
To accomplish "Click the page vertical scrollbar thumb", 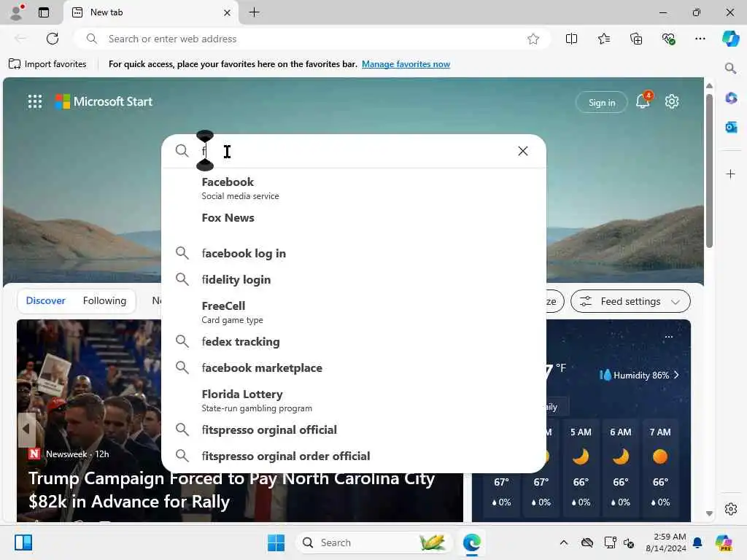I will 709,171.
